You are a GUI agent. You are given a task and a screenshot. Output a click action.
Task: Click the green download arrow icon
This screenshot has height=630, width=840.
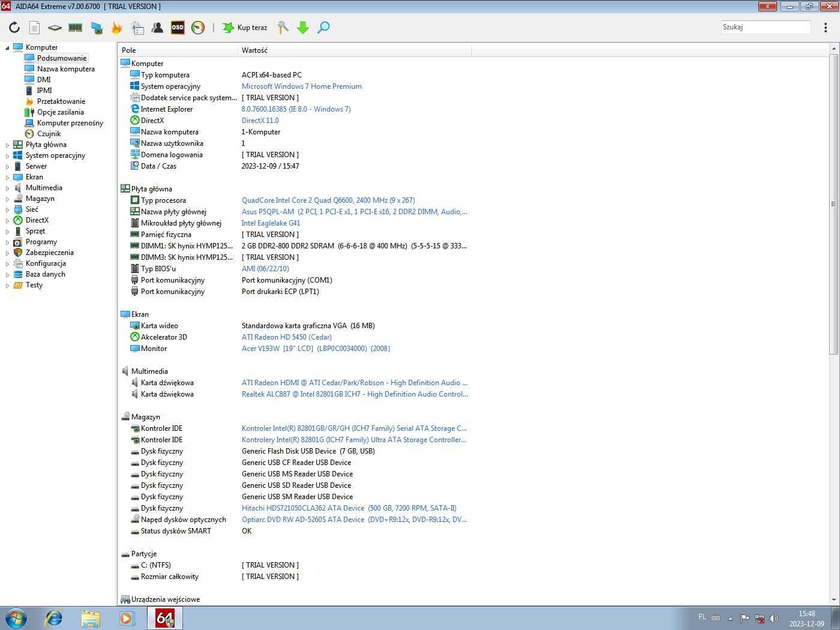(x=303, y=28)
